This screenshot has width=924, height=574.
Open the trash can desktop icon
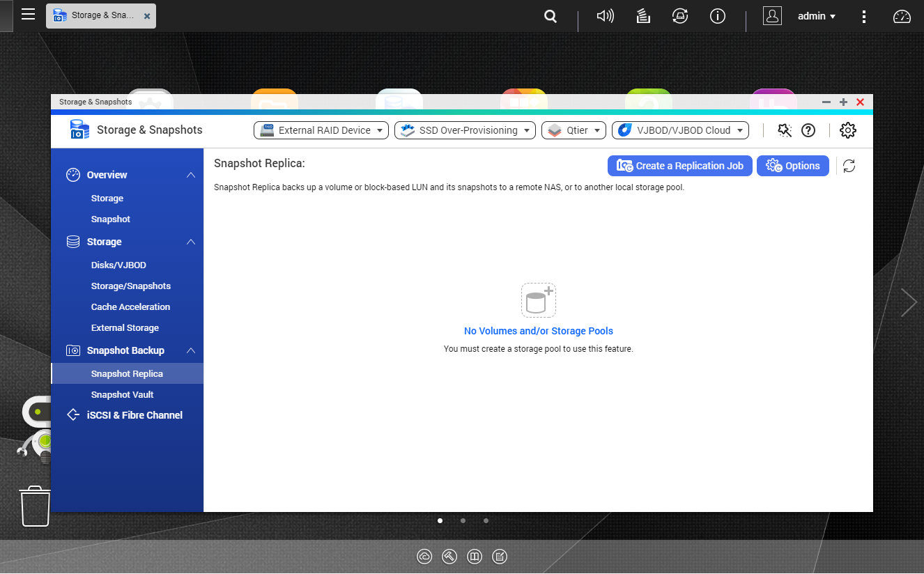pyautogui.click(x=35, y=506)
